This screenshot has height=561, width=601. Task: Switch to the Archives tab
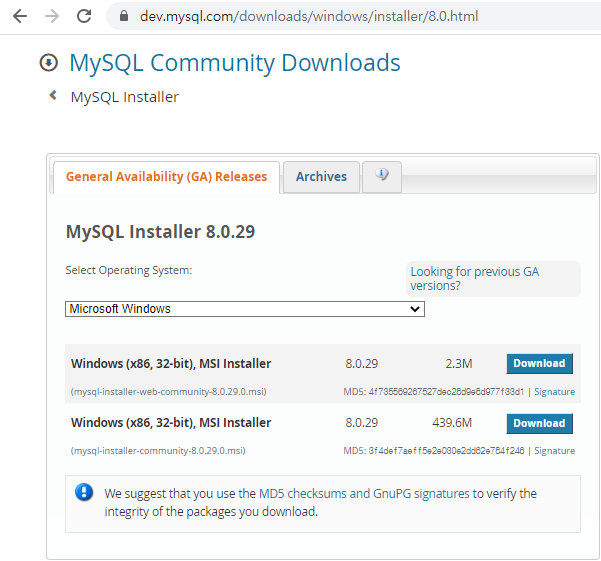tap(321, 177)
